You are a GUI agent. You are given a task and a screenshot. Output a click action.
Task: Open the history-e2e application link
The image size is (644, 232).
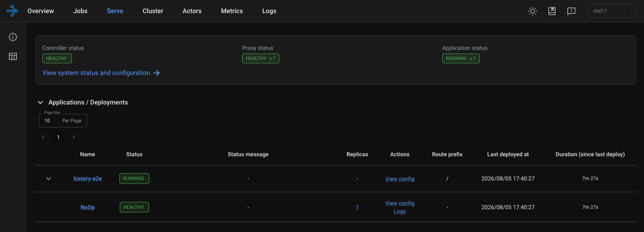coord(88,179)
